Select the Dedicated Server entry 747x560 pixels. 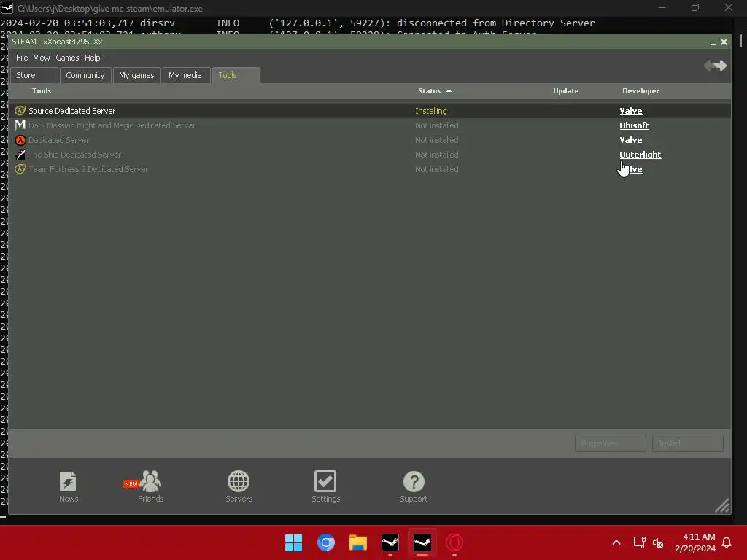(370, 140)
